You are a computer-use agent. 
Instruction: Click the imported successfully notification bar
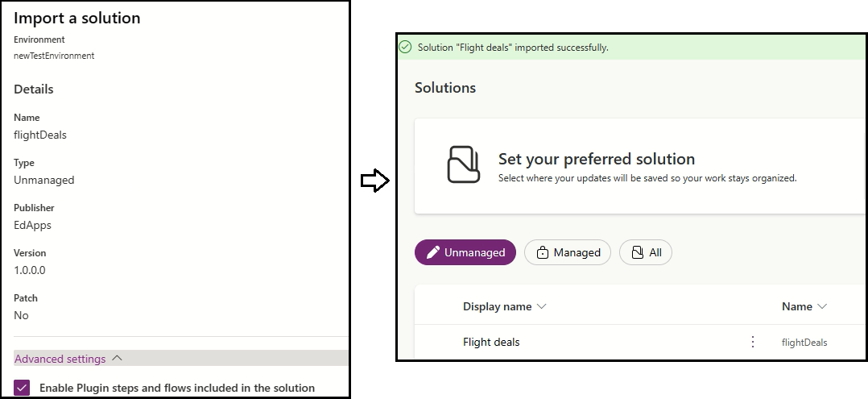(628, 48)
